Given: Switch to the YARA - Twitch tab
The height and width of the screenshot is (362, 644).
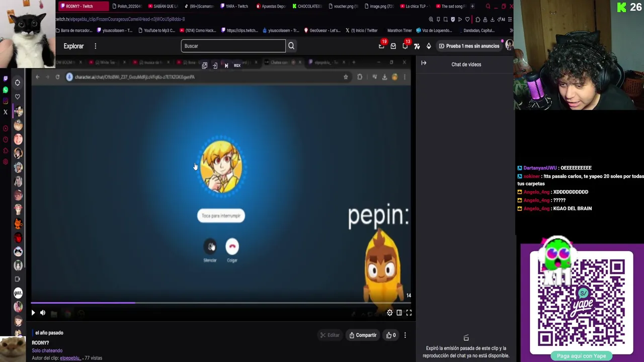Looking at the screenshot, I should click(x=234, y=6).
